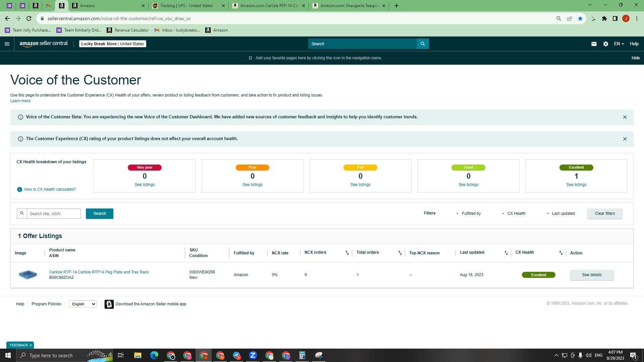Open the Team Kimberly Ord bookmark
The width and height of the screenshot is (644, 362).
[x=79, y=30]
